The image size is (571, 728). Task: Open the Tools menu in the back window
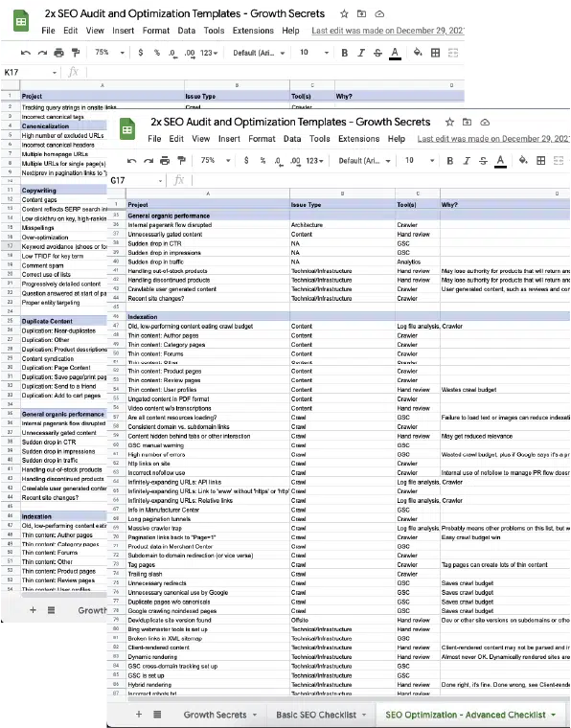click(214, 31)
